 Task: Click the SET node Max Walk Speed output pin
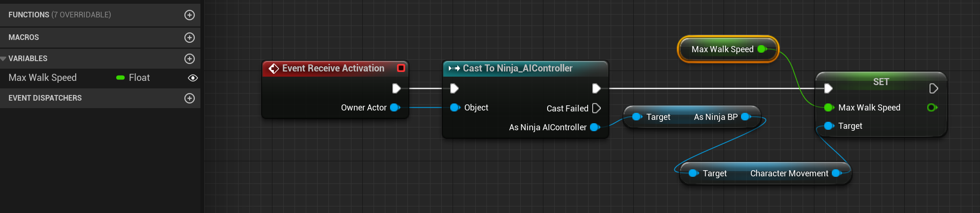pos(932,108)
